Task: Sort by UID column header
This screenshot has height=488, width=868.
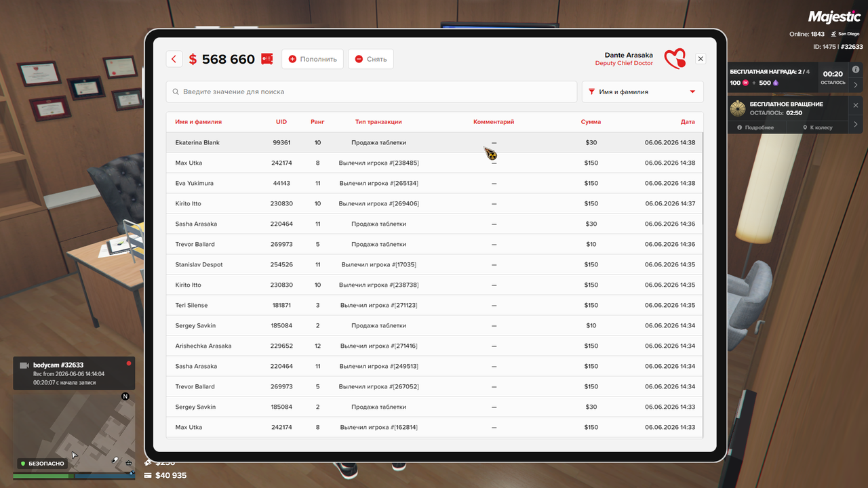Action: coord(281,122)
